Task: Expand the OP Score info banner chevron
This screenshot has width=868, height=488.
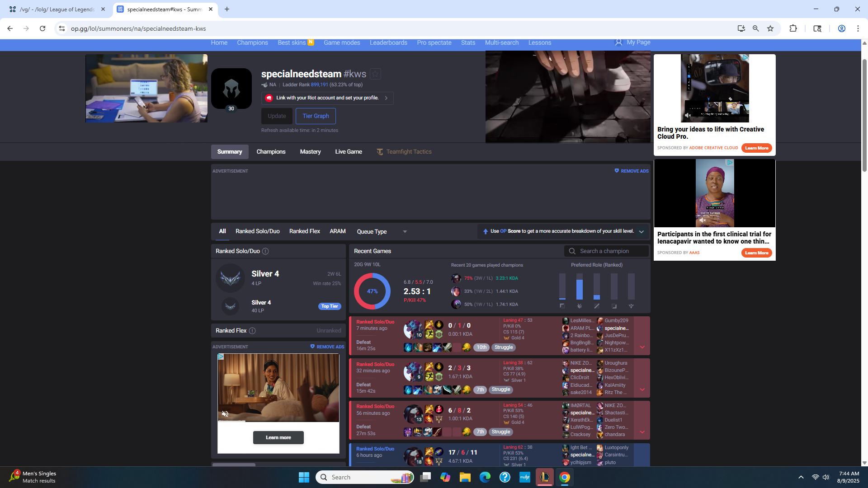Action: pos(641,232)
